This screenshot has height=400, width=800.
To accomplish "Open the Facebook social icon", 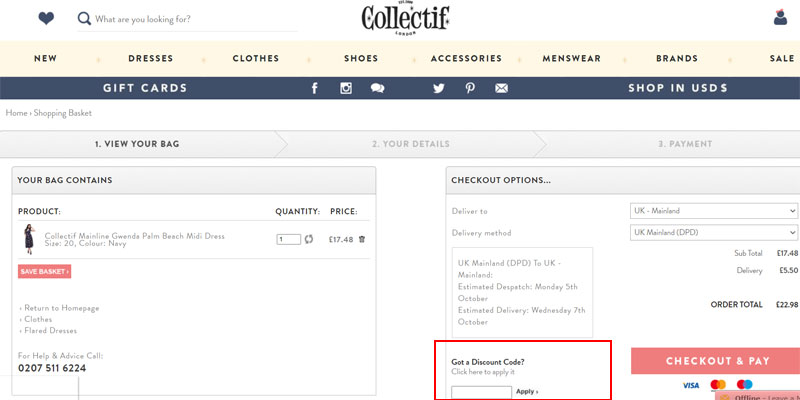I will click(x=315, y=88).
